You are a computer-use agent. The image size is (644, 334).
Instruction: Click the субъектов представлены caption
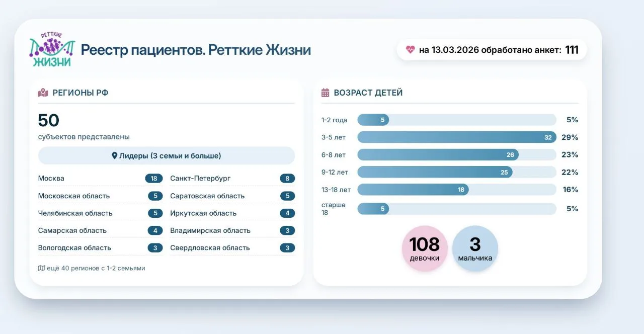pos(84,137)
